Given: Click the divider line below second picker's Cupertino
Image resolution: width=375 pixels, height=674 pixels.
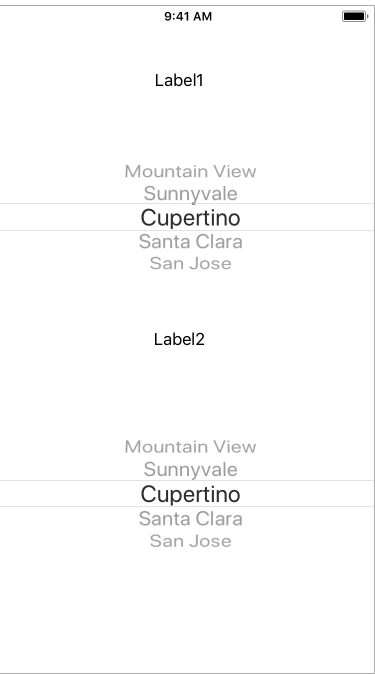Looking at the screenshot, I should point(187,506).
